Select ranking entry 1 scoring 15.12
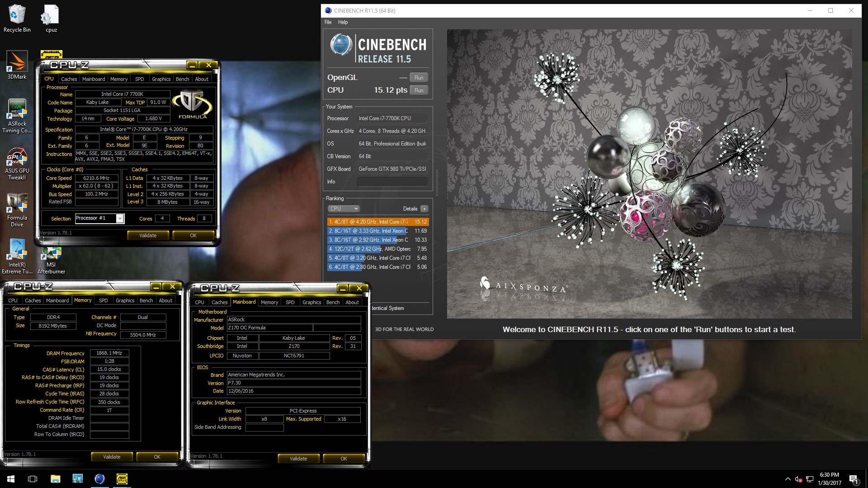This screenshot has height=488, width=868. click(378, 222)
